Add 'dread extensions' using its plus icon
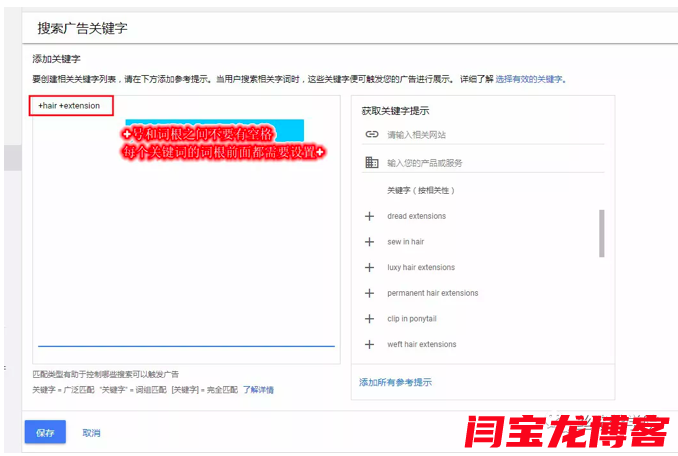678x456 pixels. click(369, 216)
